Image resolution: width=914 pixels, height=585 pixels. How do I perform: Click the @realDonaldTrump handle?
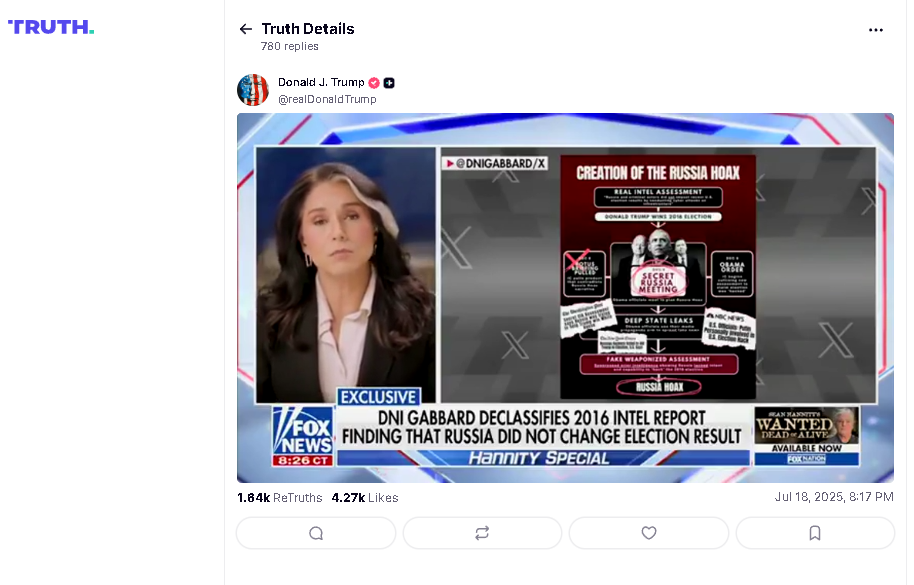pos(327,99)
